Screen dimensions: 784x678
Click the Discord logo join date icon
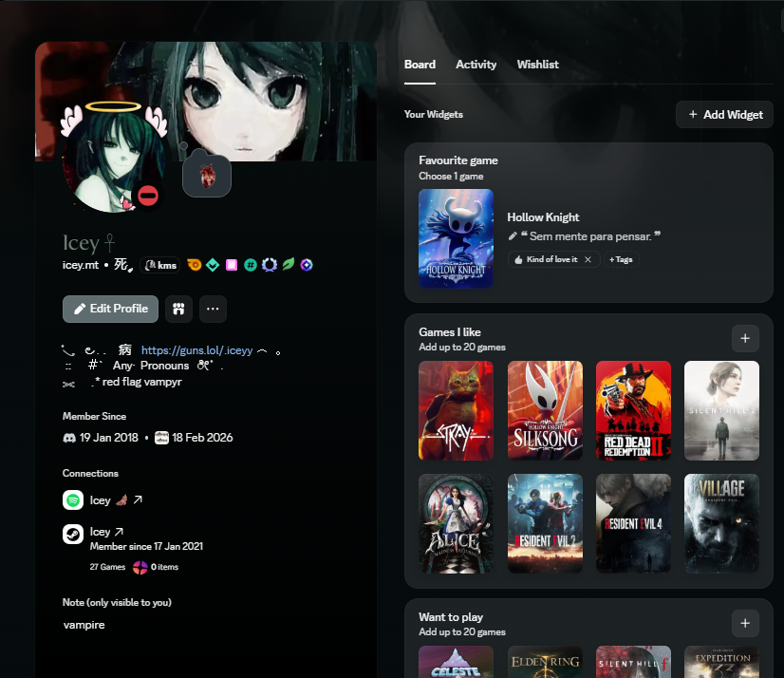click(x=69, y=438)
